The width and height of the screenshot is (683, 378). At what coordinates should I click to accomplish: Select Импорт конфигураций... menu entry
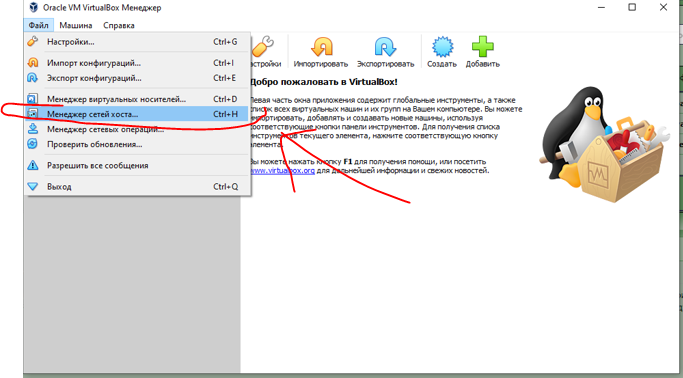point(137,63)
